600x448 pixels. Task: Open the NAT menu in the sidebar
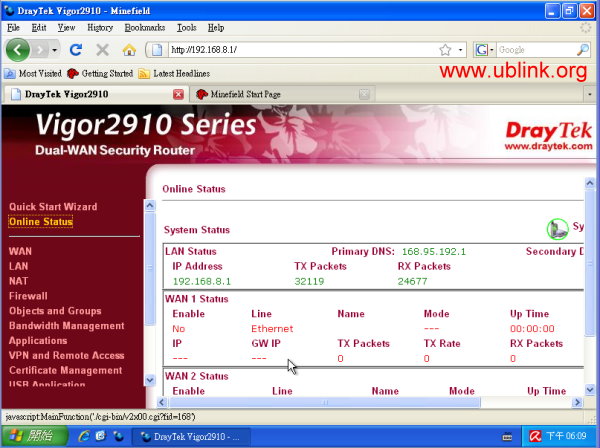[18, 281]
